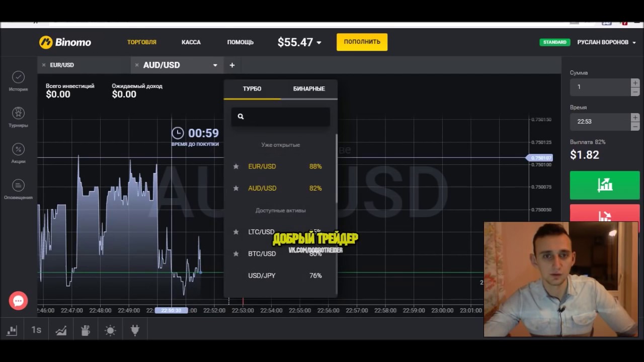This screenshot has height=362, width=644.
Task: Click the 0.750107 current price marker
Action: tap(539, 158)
